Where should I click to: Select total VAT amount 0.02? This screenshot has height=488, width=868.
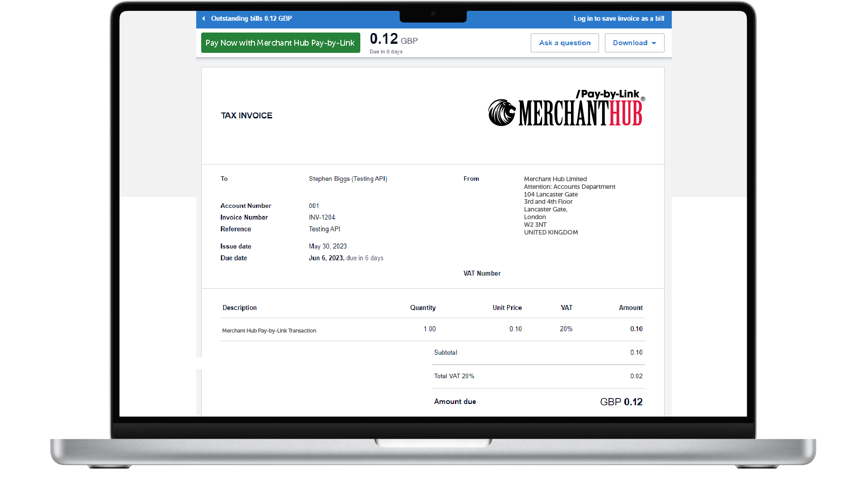pos(637,376)
